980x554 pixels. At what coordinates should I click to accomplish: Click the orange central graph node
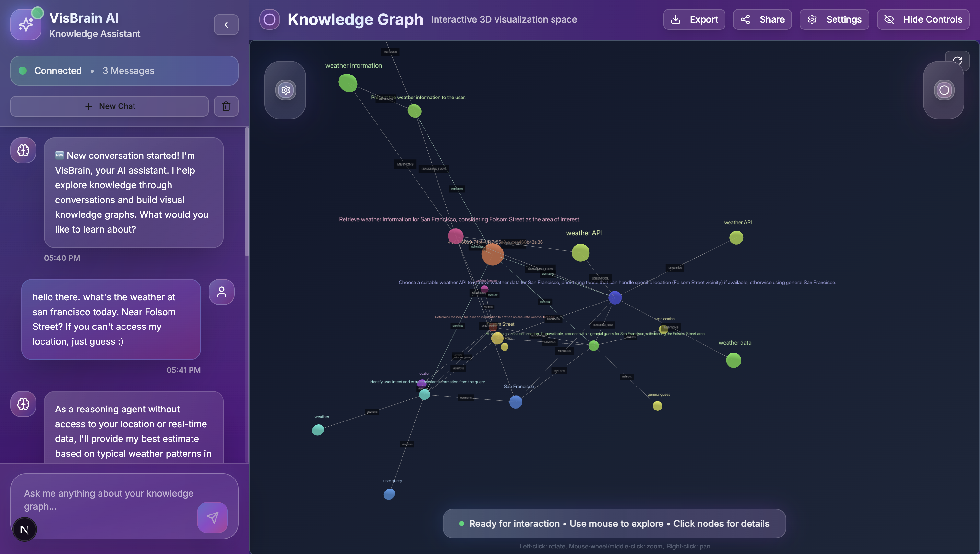[x=493, y=254]
